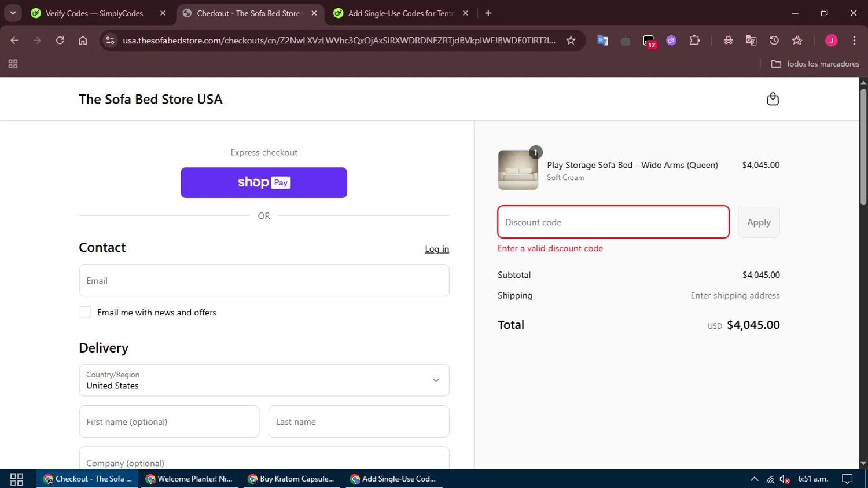Viewport: 868px width, 488px height.
Task: Open the tab search dropdown arrow
Action: tap(13, 13)
